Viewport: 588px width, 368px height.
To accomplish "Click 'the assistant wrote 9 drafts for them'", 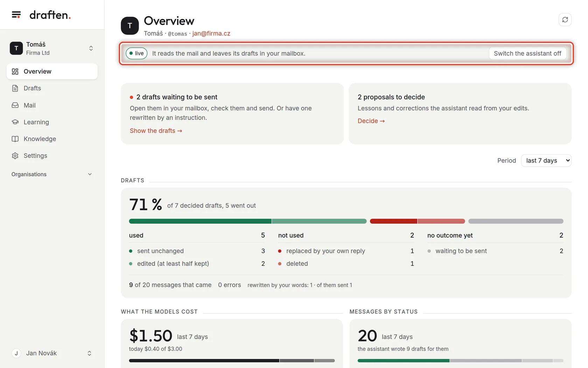I will pos(403,349).
